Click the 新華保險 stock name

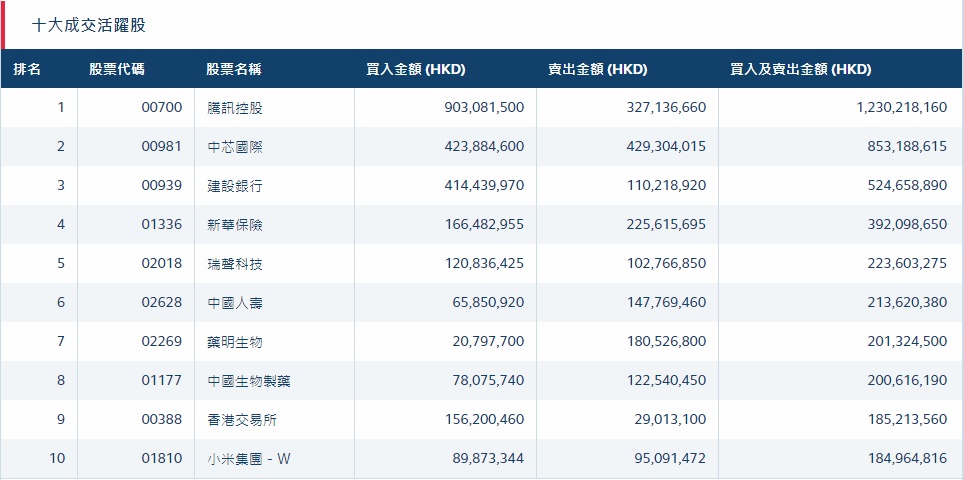tap(235, 225)
